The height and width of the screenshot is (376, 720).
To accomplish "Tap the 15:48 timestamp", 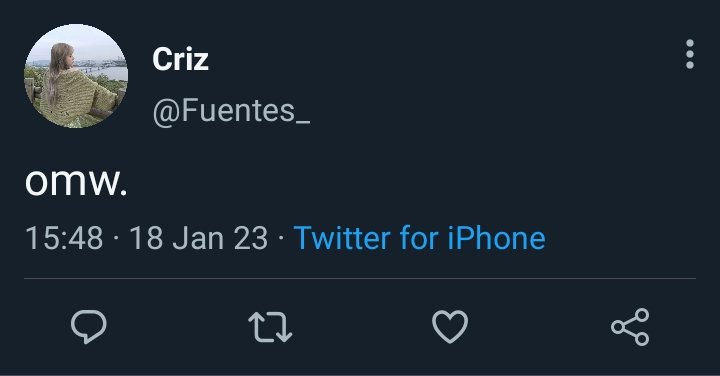I will click(64, 238).
